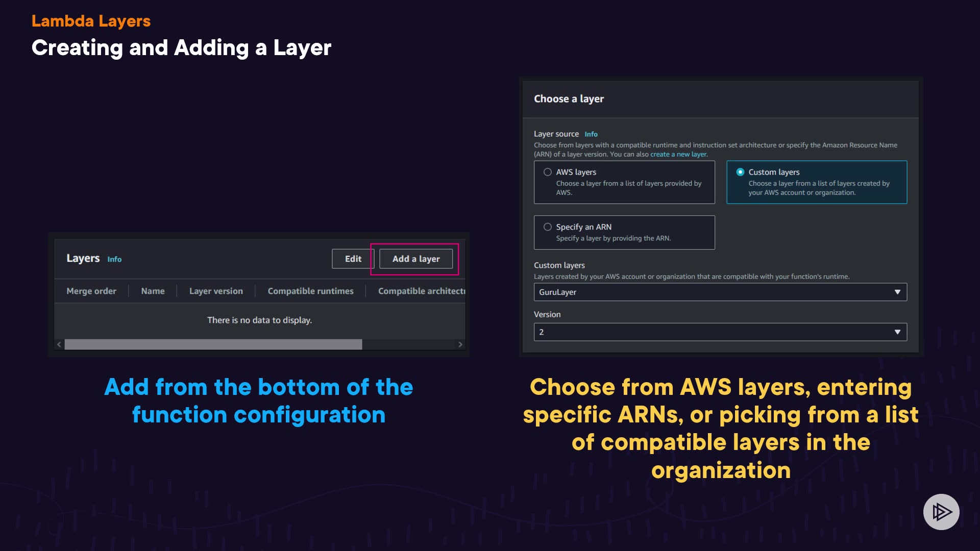Open the Info link beside Layers heading
This screenshot has height=551, width=980.
click(114, 259)
